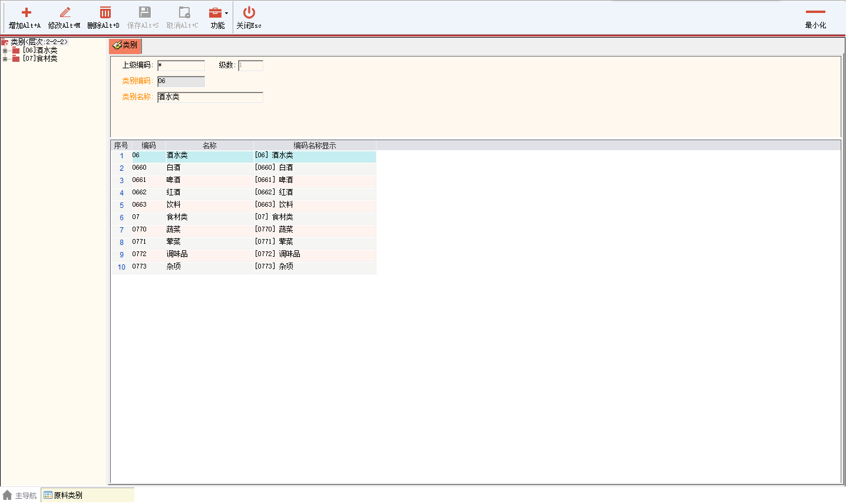Click the 保存 (save) disk icon
The image size is (846, 504).
coord(144,12)
